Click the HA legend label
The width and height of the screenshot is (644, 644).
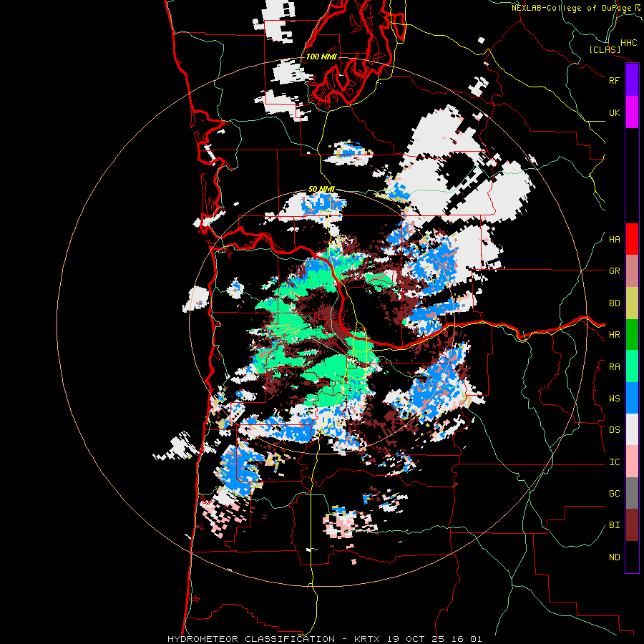pyautogui.click(x=614, y=240)
